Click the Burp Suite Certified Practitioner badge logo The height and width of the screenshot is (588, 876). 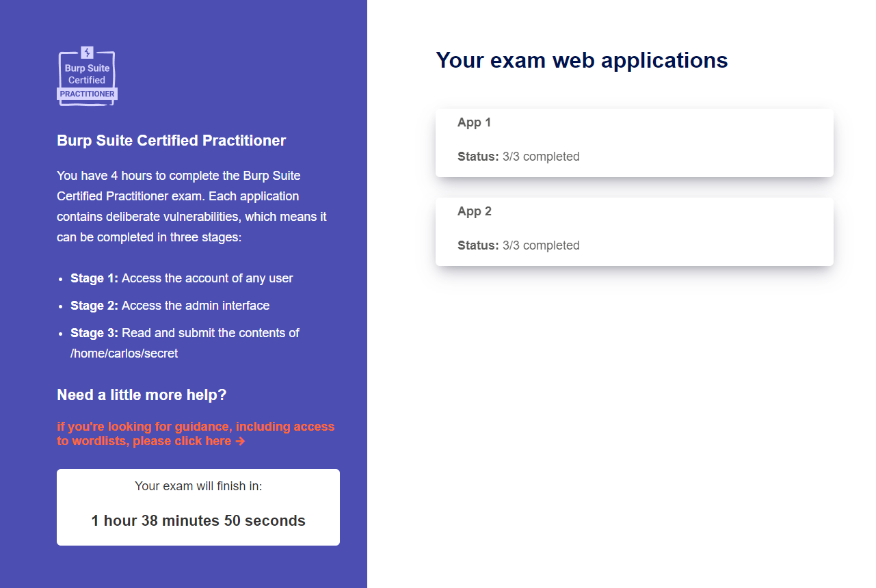(x=87, y=76)
